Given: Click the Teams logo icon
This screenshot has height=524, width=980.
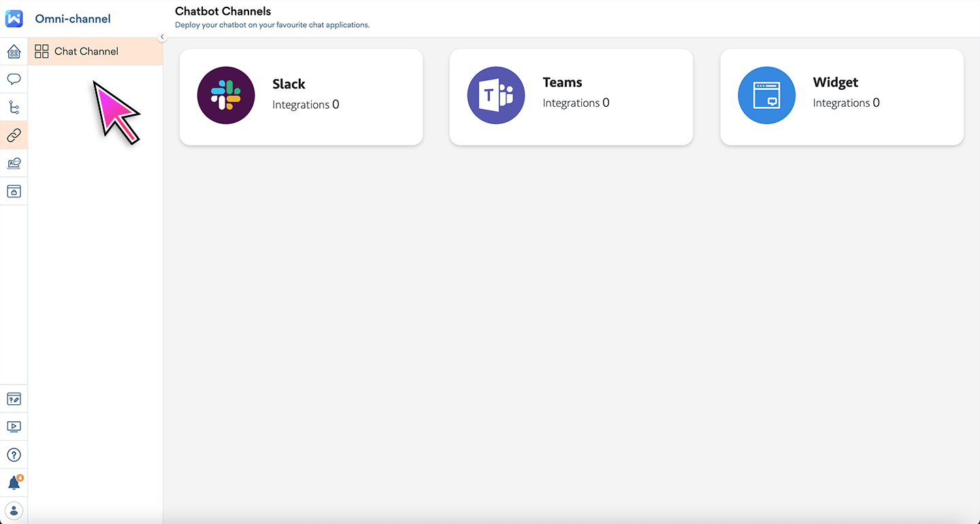Looking at the screenshot, I should tap(496, 95).
